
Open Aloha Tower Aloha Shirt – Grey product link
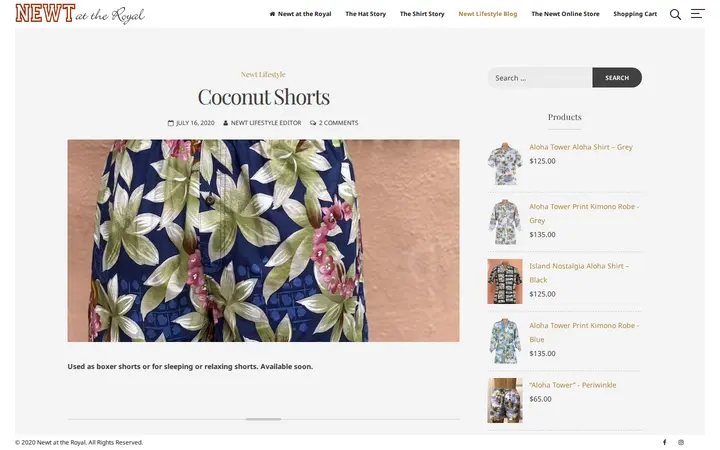pos(580,147)
